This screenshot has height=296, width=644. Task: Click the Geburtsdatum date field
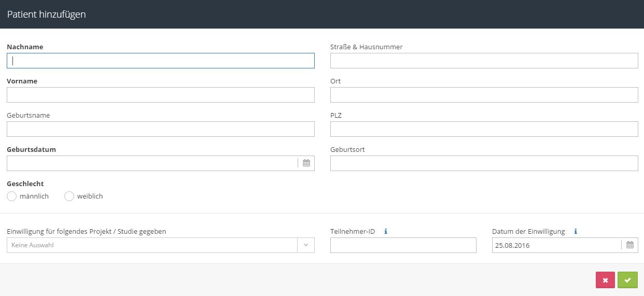(x=152, y=163)
